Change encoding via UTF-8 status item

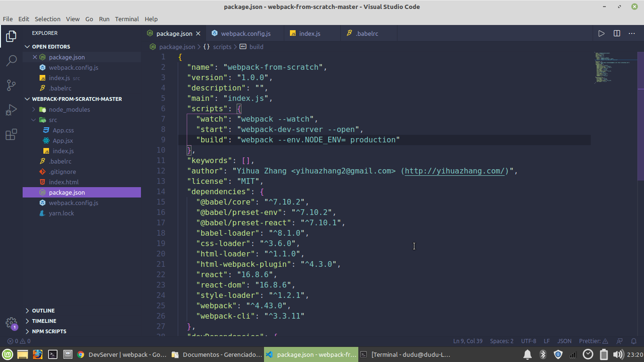(528, 341)
